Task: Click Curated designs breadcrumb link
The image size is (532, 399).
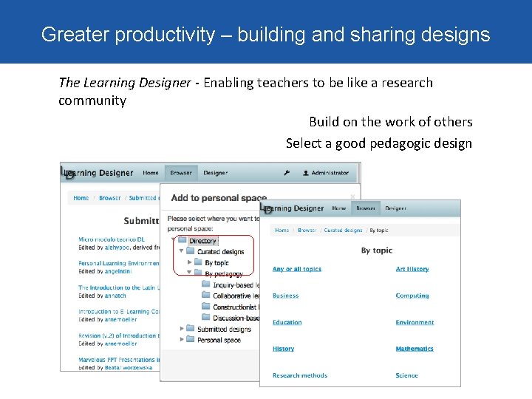Action: coord(343,230)
